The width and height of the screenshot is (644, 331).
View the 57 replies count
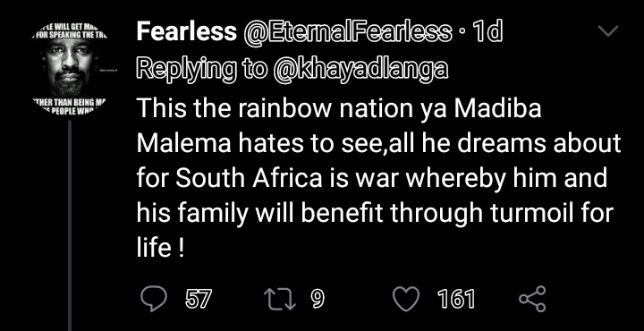pos(199,299)
